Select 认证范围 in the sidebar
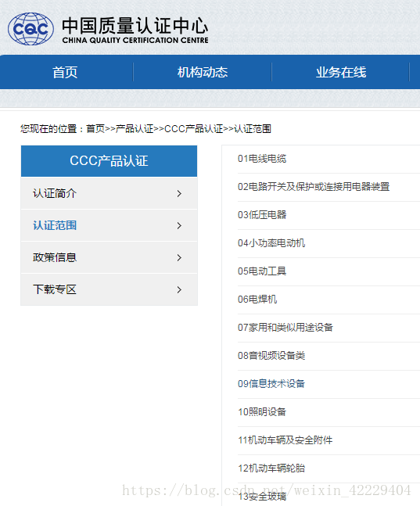 coord(109,225)
